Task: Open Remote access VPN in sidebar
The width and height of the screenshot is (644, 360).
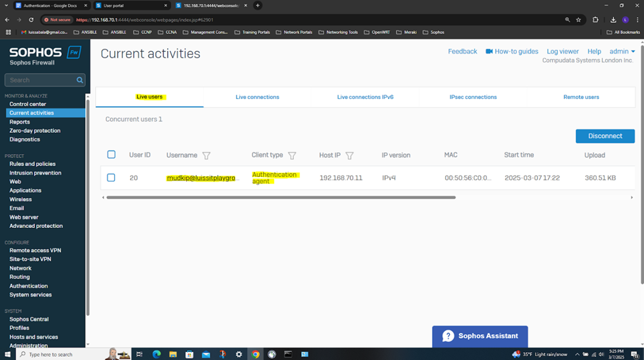Action: [x=35, y=250]
